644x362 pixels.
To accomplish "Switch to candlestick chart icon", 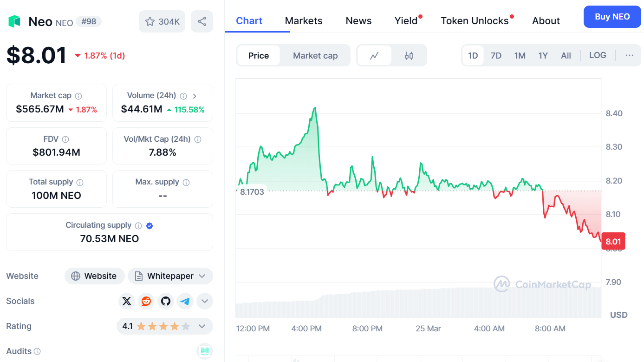I will (409, 55).
